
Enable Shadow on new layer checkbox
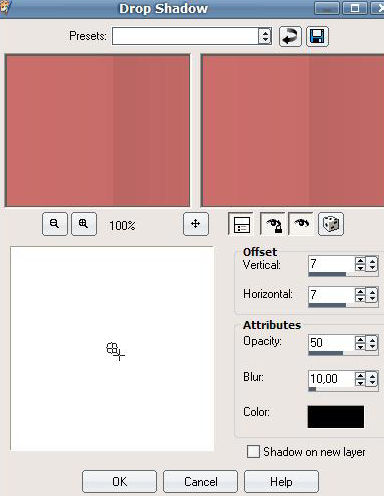253,452
